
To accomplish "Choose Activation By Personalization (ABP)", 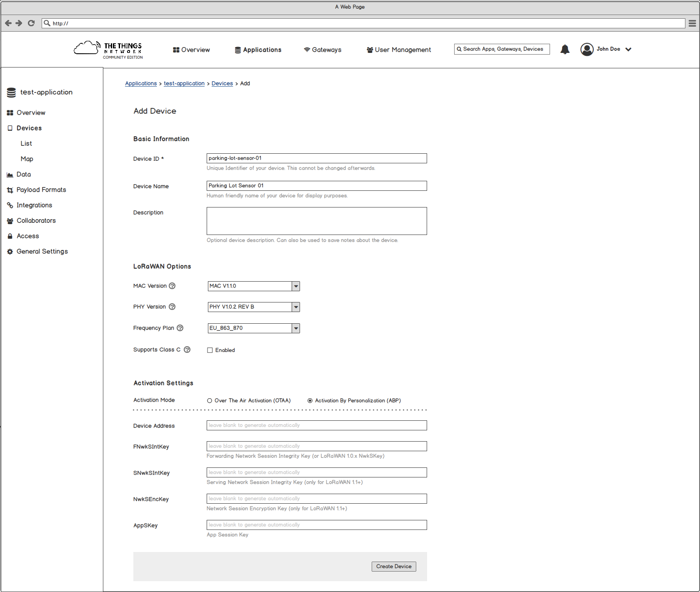I will click(x=310, y=400).
